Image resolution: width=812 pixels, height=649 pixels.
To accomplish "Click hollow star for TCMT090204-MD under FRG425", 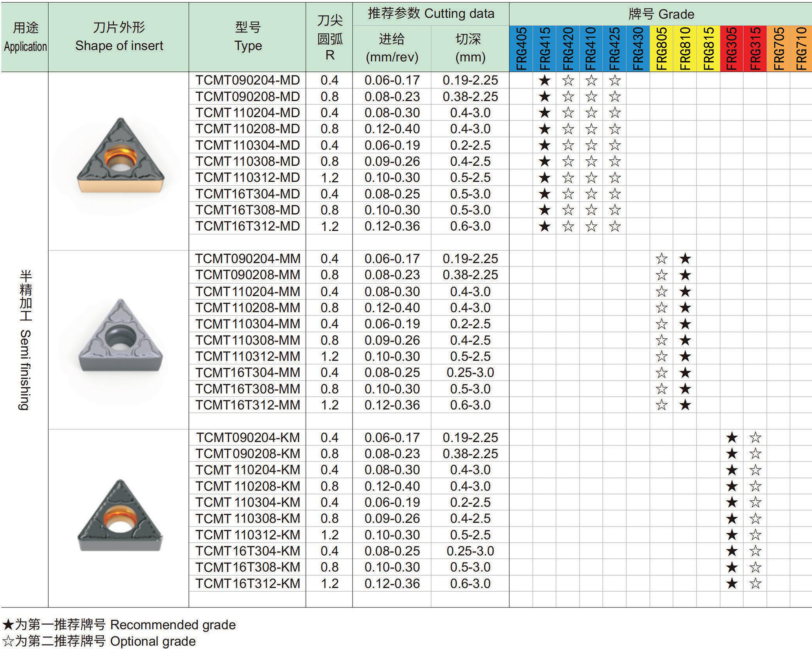I will [x=614, y=80].
